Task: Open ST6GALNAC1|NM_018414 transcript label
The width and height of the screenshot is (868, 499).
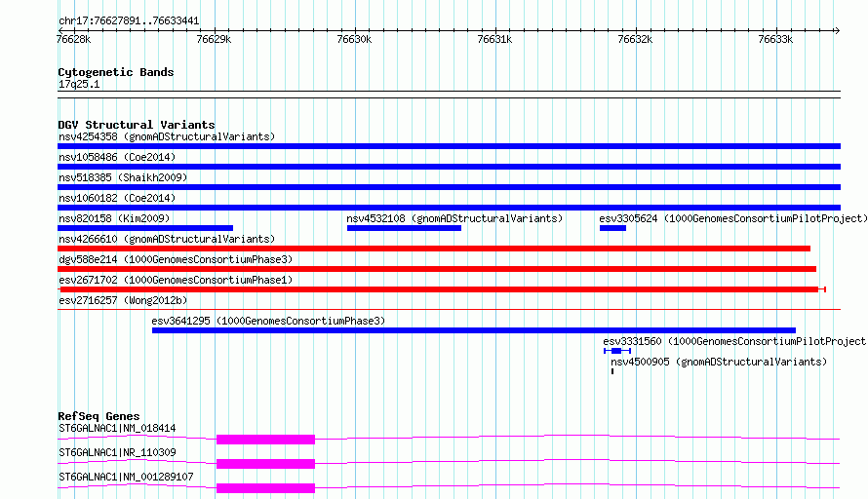Action: point(117,428)
